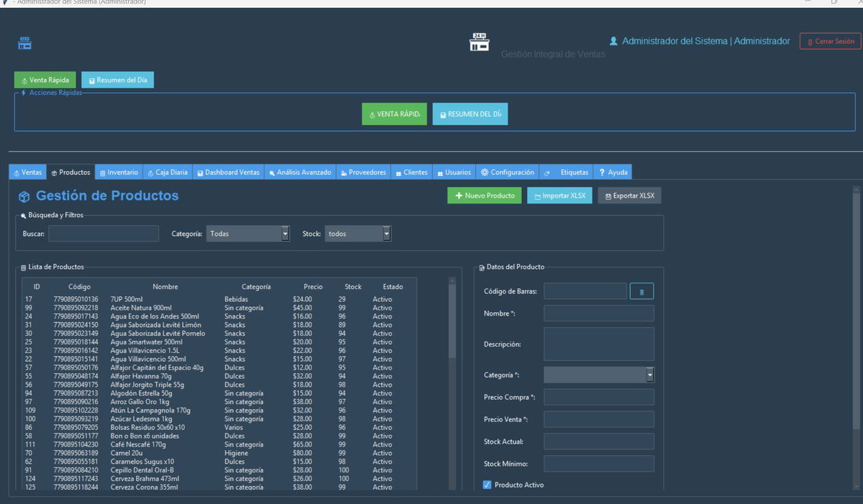Click the large RESUMEN DEL DÍA button

point(470,114)
